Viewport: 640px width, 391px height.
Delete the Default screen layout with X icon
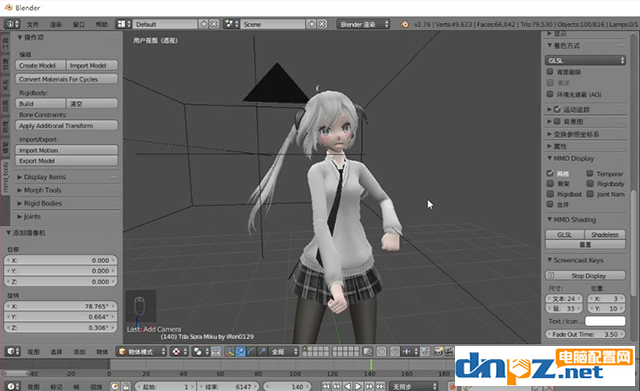[214, 24]
